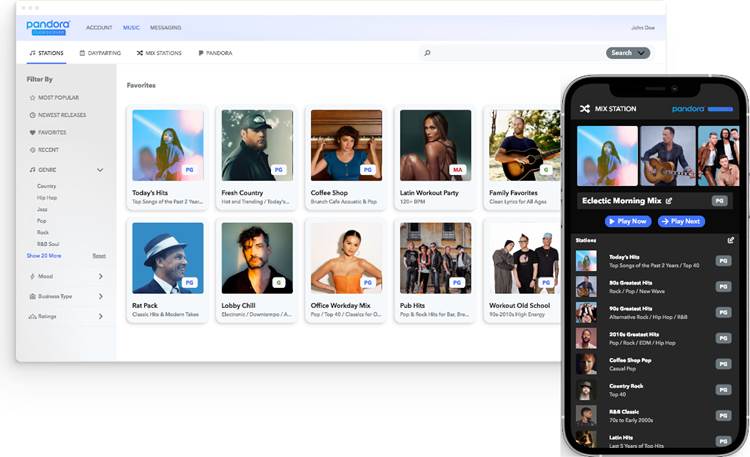Select 90s Greatest Hits on phone
This screenshot has height=457, width=750.
pyautogui.click(x=653, y=312)
